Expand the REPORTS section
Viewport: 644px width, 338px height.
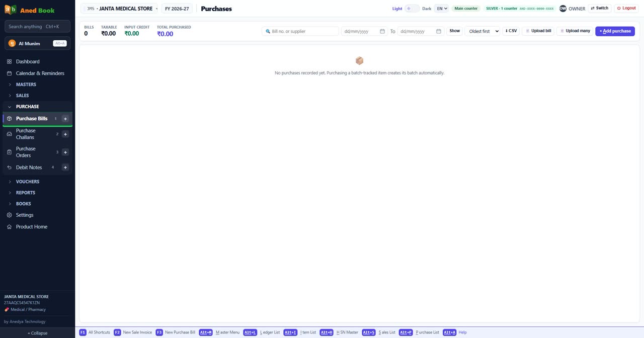coord(37,193)
